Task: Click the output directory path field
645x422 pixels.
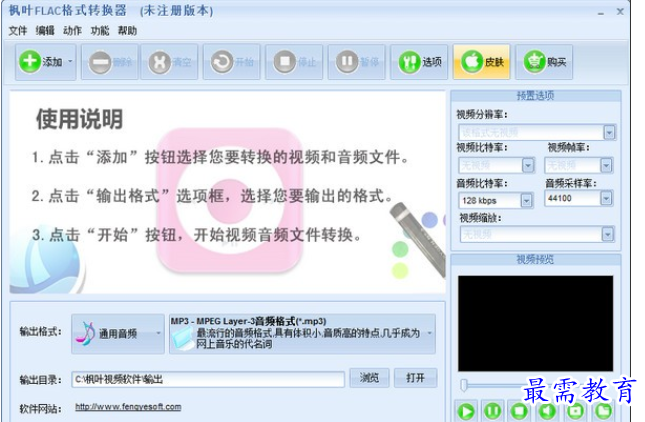Action: click(208, 379)
